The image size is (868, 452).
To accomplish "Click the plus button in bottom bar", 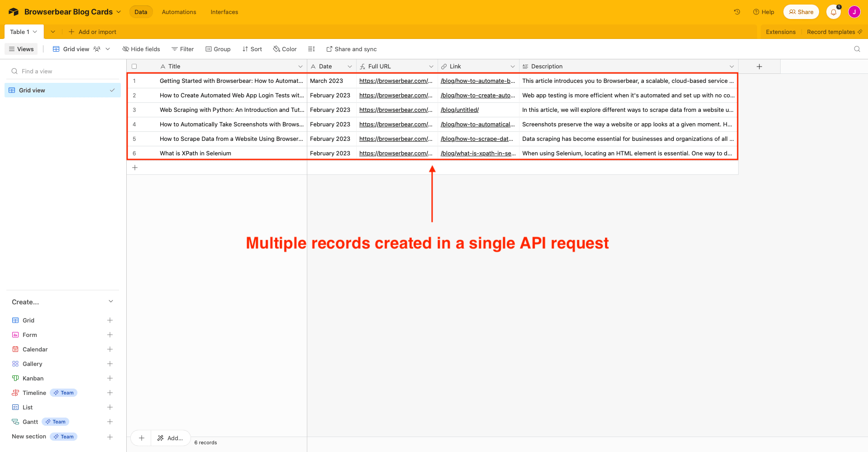I will click(142, 438).
